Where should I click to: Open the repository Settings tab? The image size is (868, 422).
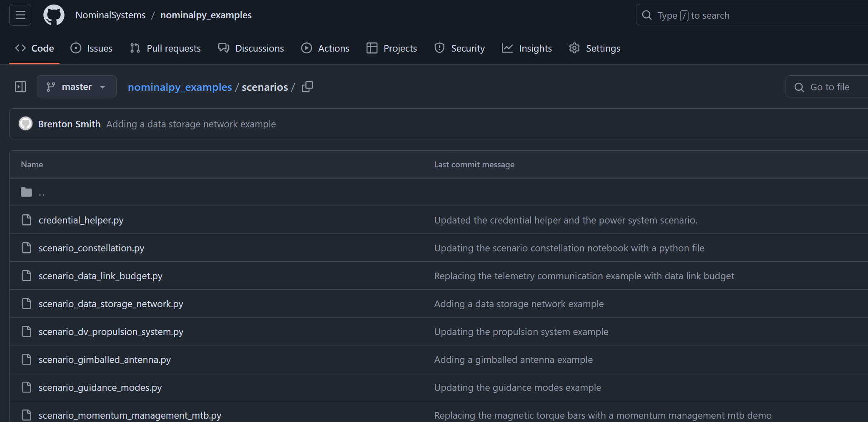coord(595,48)
